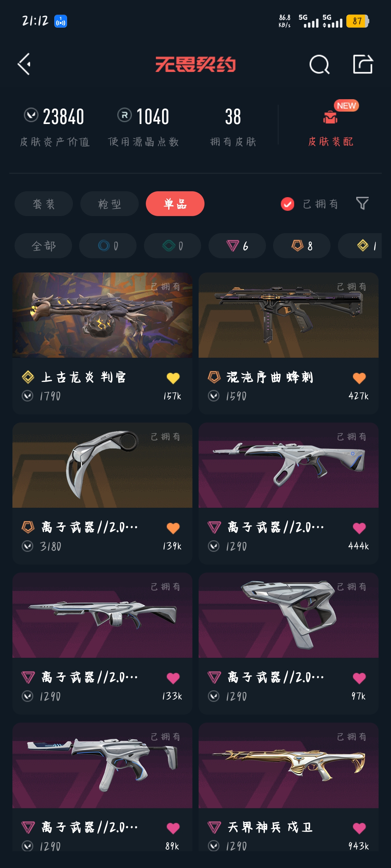The height and width of the screenshot is (868, 391).
Task: Open search with the magnifier icon
Action: click(x=319, y=64)
